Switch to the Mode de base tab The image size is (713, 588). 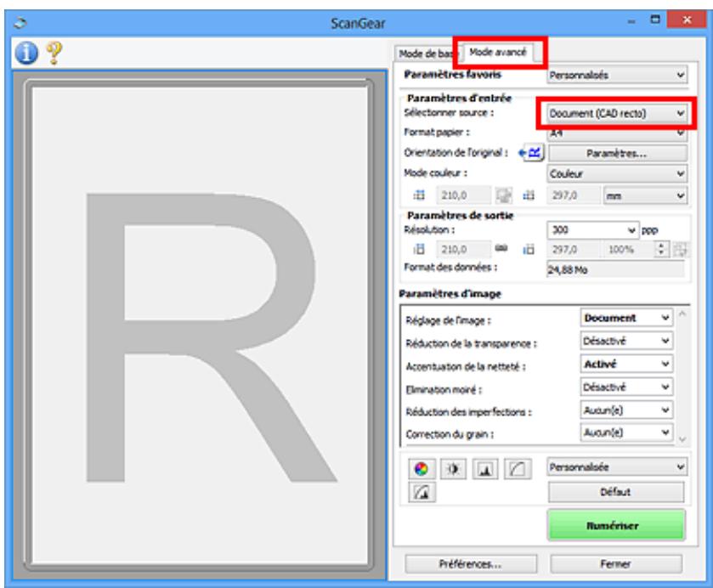422,54
